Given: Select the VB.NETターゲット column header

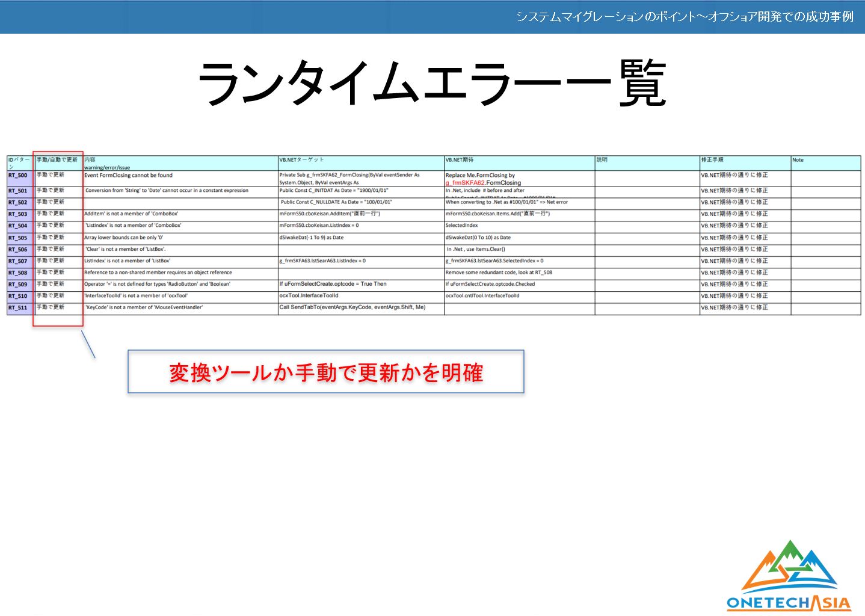Looking at the screenshot, I should tap(361, 163).
